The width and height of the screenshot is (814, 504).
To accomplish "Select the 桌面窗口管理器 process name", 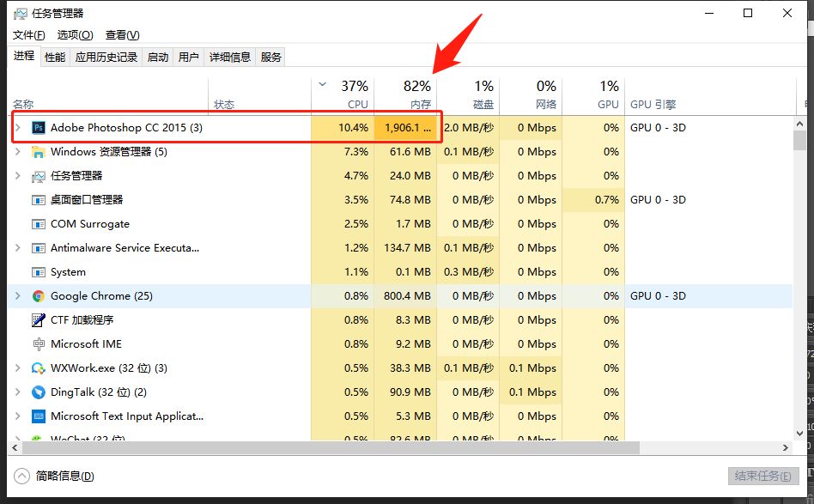I will coord(87,200).
